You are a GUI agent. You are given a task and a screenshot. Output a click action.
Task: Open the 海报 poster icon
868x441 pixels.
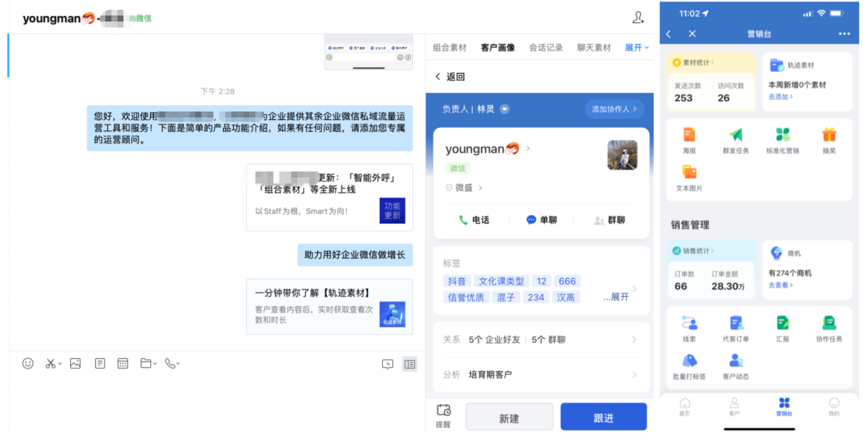click(x=689, y=140)
